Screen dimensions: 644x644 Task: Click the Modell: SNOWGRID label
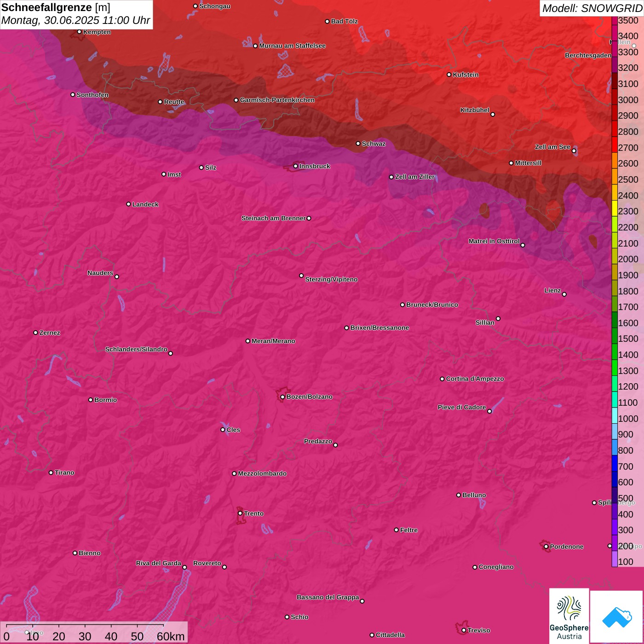(592, 8)
